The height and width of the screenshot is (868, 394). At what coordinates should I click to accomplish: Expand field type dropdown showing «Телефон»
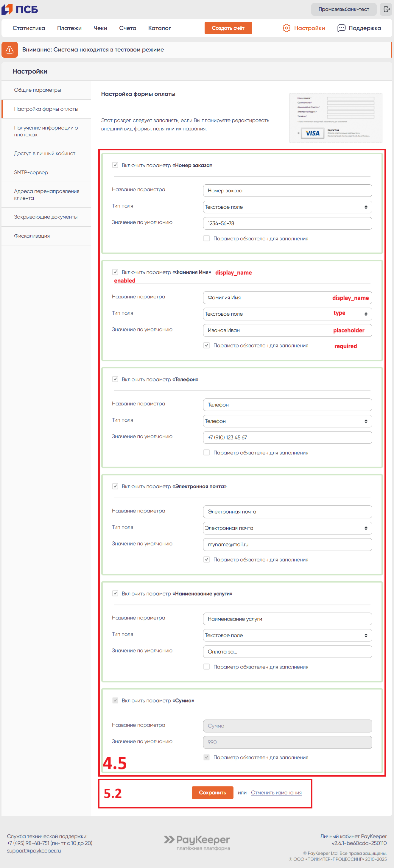tap(287, 421)
